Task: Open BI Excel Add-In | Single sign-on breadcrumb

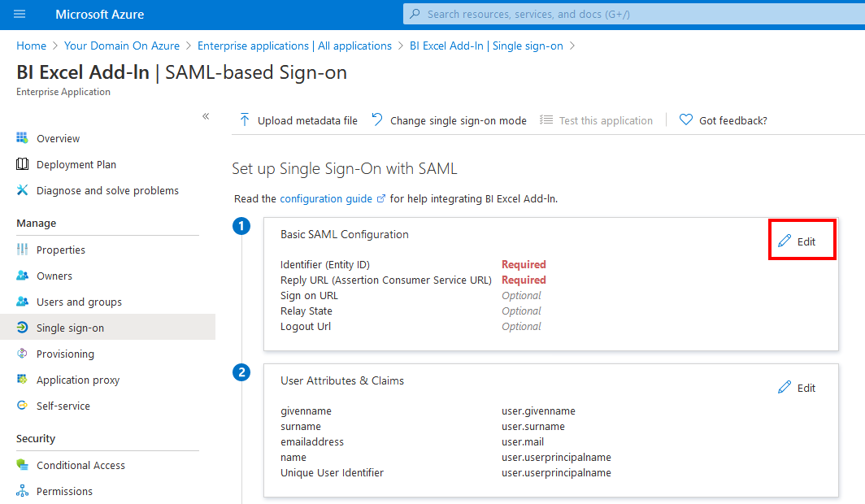Action: [486, 46]
